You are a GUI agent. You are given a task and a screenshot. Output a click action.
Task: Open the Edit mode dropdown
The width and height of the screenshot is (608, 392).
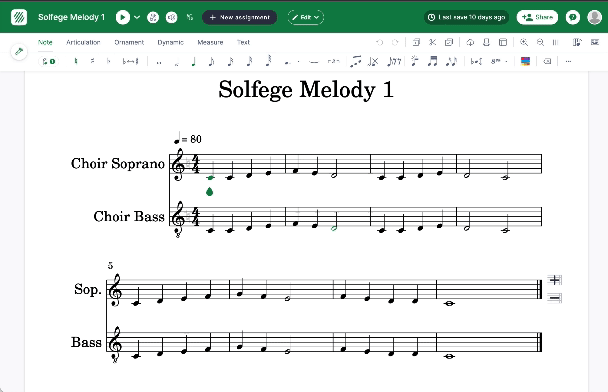[x=306, y=17]
